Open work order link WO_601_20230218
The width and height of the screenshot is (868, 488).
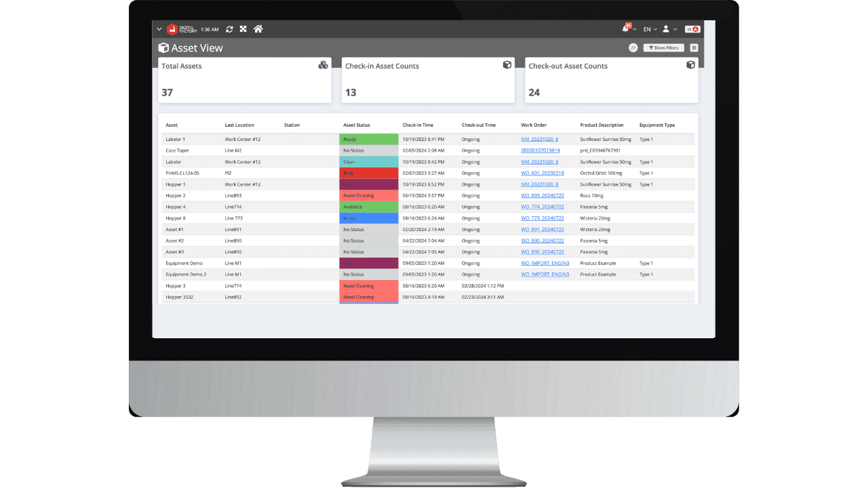[542, 173]
